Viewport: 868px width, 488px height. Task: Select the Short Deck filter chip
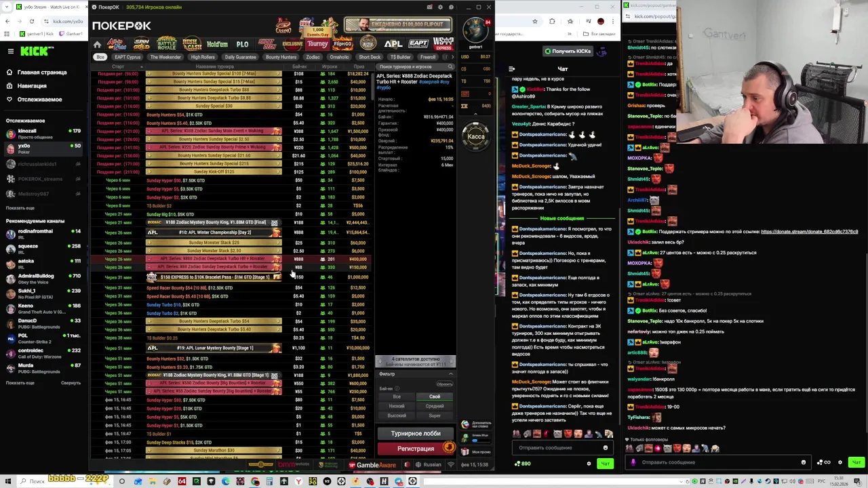pyautogui.click(x=370, y=58)
